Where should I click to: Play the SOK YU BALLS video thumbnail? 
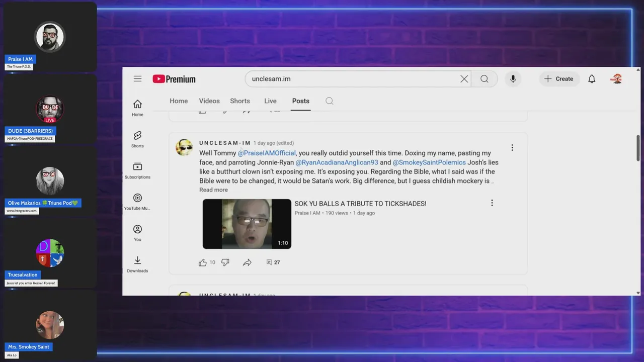(x=247, y=224)
